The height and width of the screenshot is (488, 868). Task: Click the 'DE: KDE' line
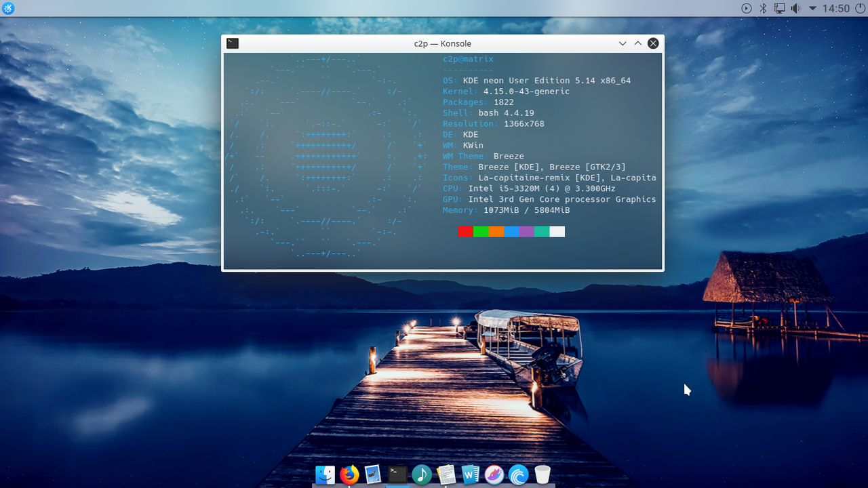click(x=460, y=135)
